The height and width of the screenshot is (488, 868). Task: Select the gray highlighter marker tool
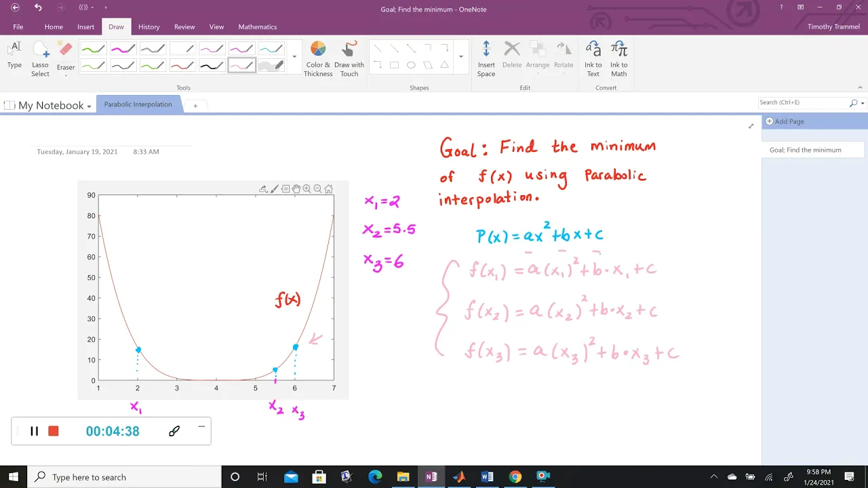pos(271,66)
